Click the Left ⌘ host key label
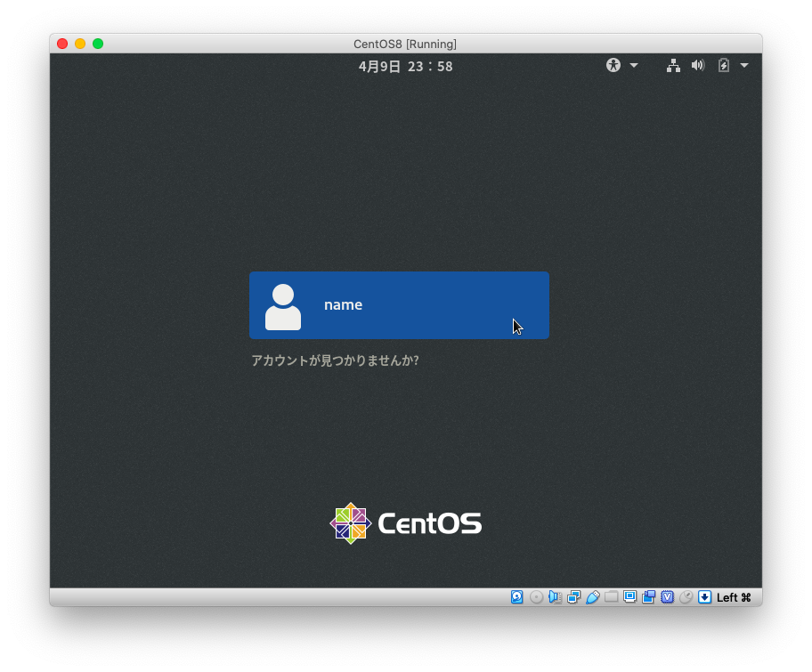The image size is (812, 672). 734,597
